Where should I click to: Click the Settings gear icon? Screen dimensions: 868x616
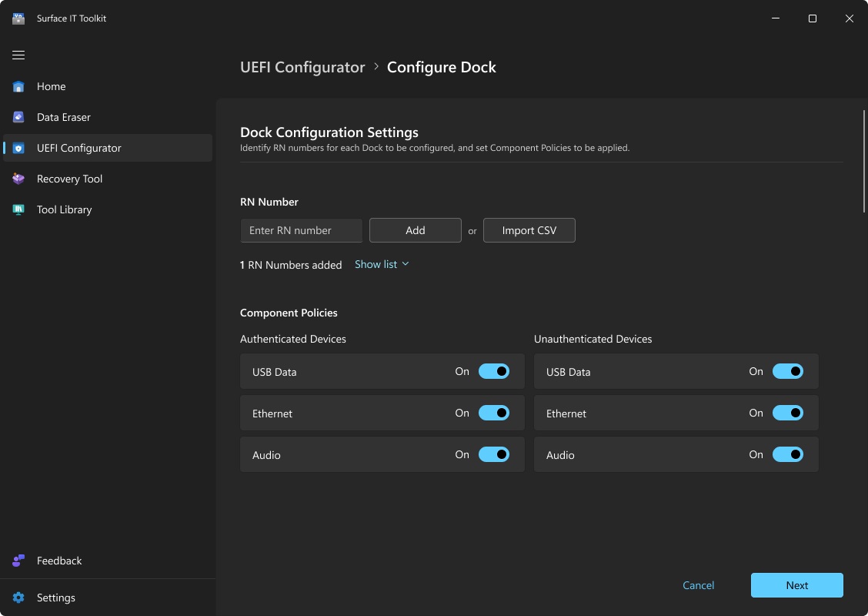point(18,598)
